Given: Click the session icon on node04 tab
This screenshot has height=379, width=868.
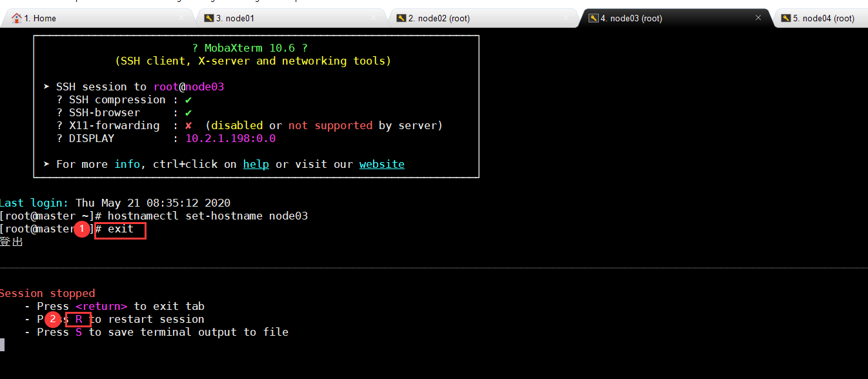Looking at the screenshot, I should pyautogui.click(x=785, y=18).
